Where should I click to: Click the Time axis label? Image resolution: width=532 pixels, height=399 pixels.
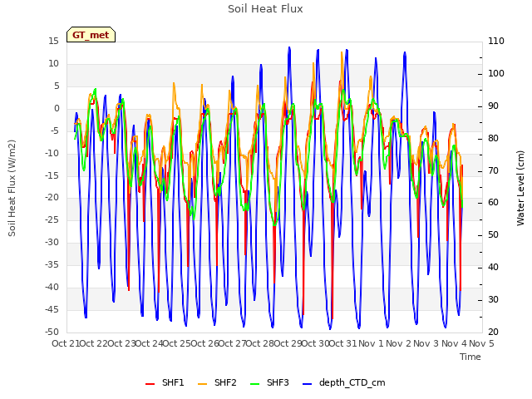click(x=470, y=357)
